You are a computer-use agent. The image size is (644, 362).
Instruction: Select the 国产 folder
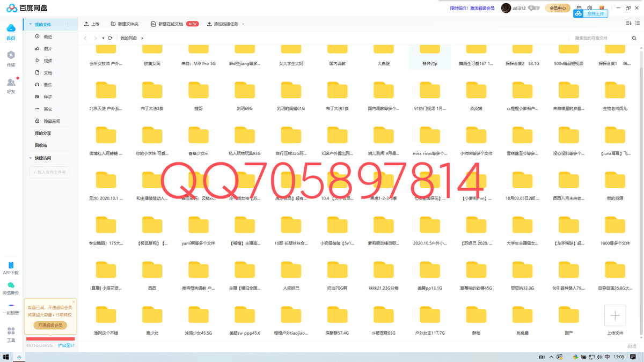pos(569,321)
